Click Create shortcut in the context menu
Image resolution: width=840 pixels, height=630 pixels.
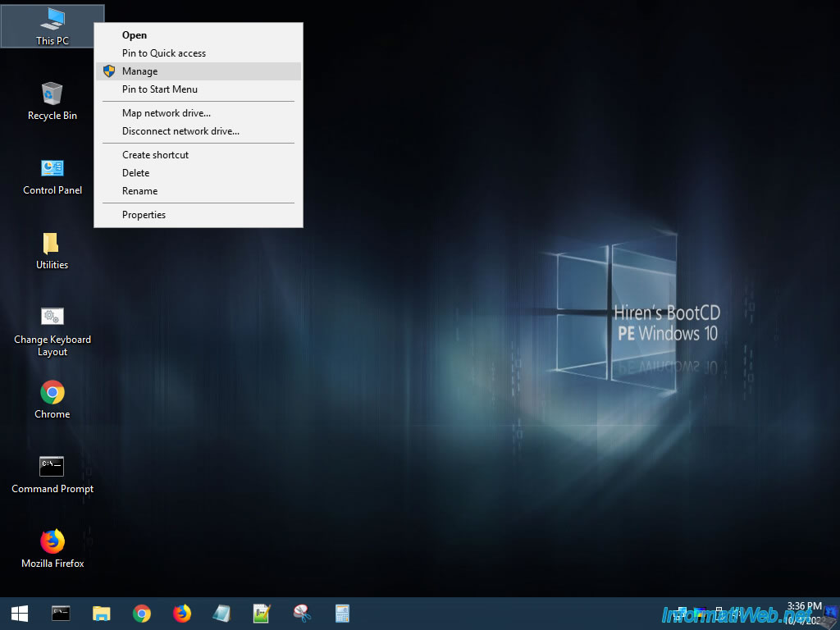point(199,155)
